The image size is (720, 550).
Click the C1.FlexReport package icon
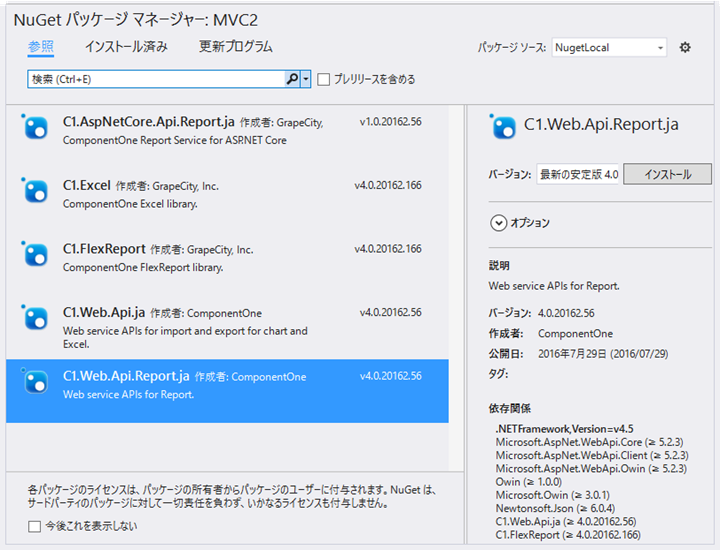(36, 254)
